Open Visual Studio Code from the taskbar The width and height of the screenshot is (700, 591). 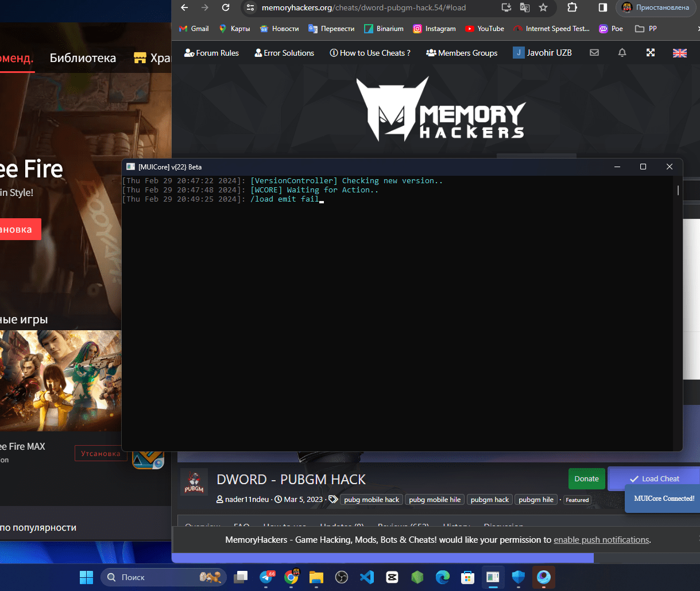point(367,577)
